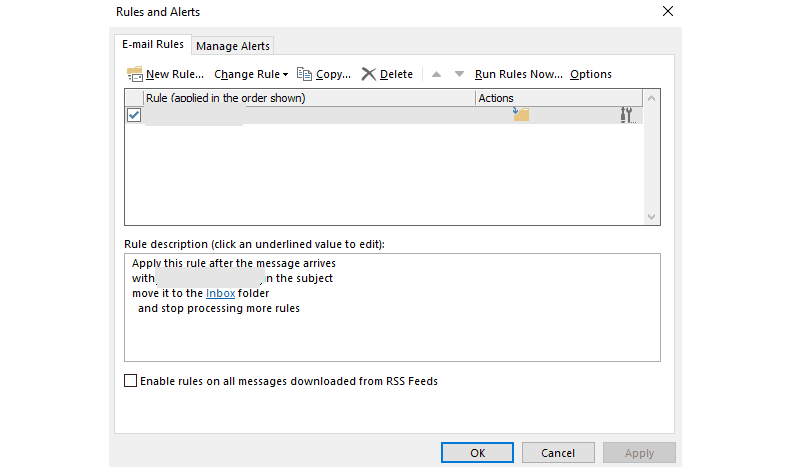The image size is (791, 467).
Task: Open the Change Rule dropdown
Action: 251,74
